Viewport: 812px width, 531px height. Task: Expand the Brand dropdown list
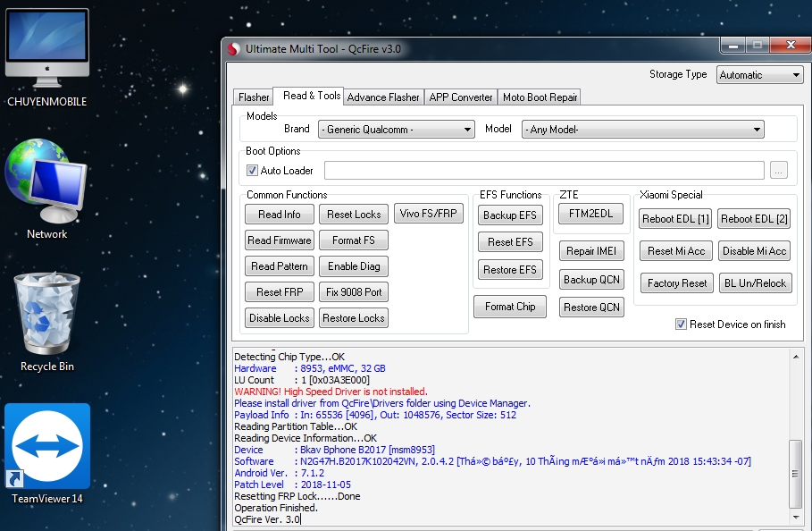pos(396,130)
